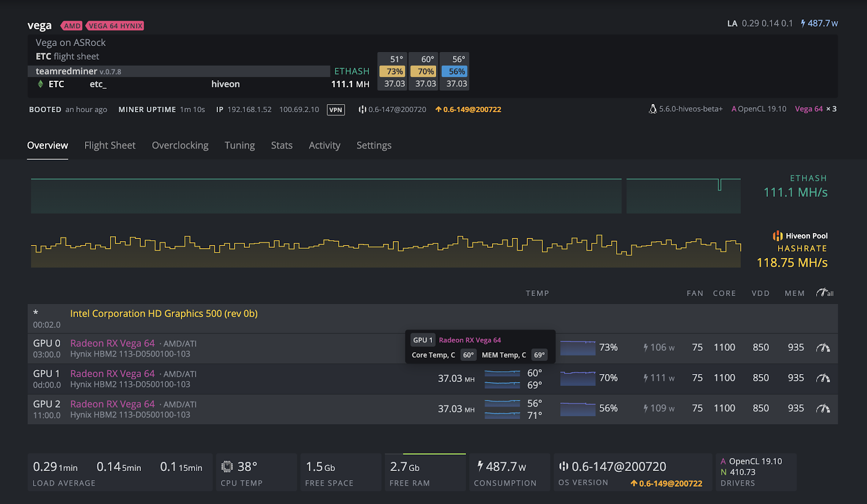Click the hiveon pool name in miner row
Screen dimensions: 867x504
pyautogui.click(x=225, y=84)
